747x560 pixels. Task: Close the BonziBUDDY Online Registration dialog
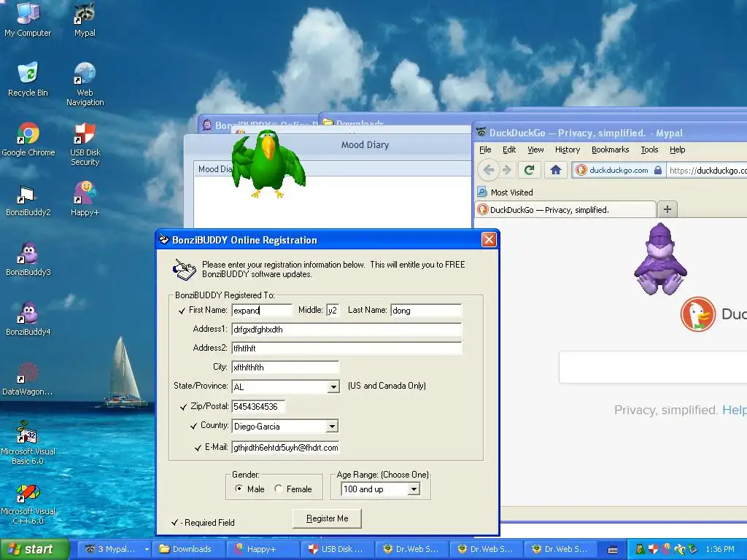(x=489, y=239)
